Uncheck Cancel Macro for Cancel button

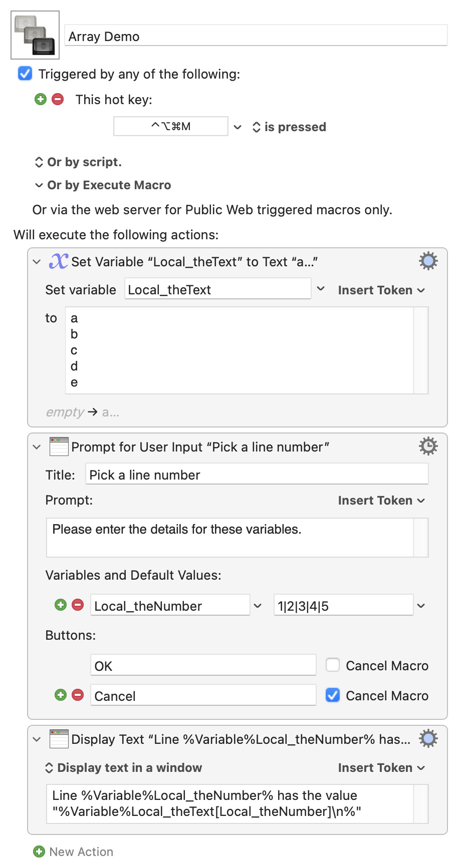(333, 695)
